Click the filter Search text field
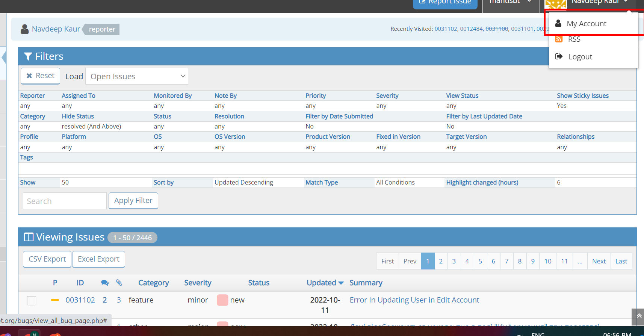 click(65, 201)
